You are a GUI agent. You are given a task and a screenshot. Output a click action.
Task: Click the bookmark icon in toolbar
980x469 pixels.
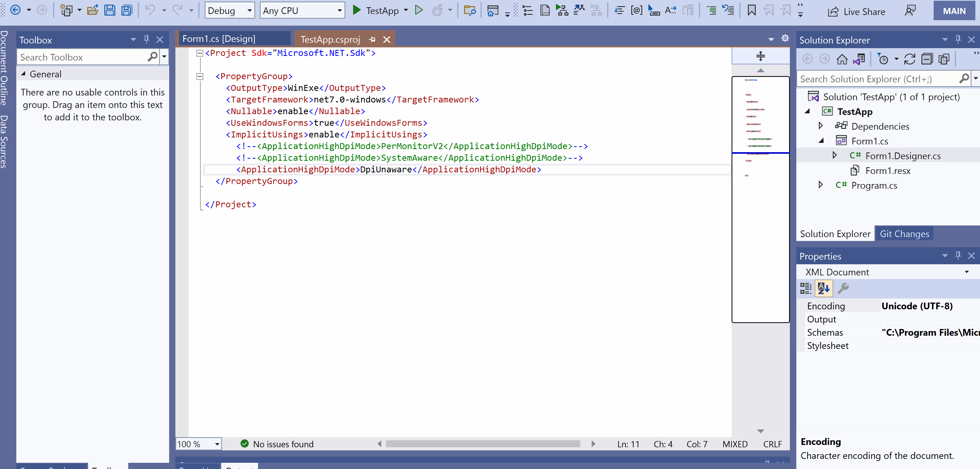coord(751,10)
